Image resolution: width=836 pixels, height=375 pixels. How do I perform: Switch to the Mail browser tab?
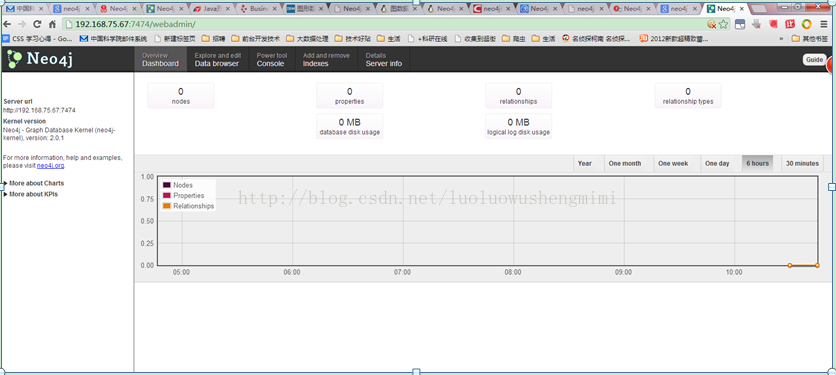click(25, 9)
